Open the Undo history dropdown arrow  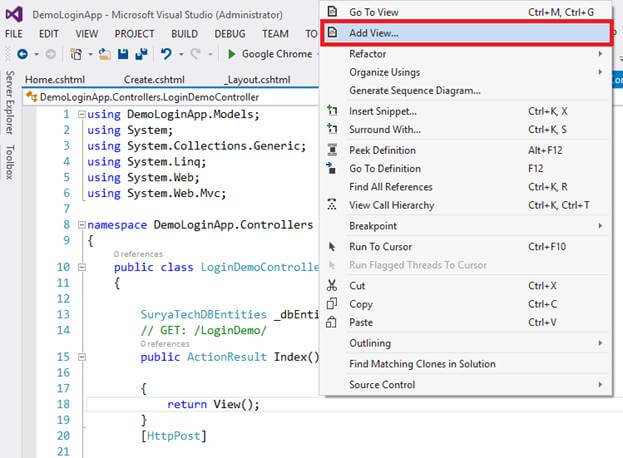[181, 54]
